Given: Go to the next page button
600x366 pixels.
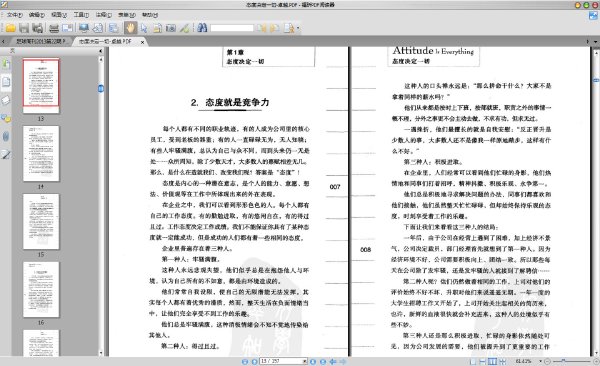Looking at the screenshot, I should coord(313,361).
